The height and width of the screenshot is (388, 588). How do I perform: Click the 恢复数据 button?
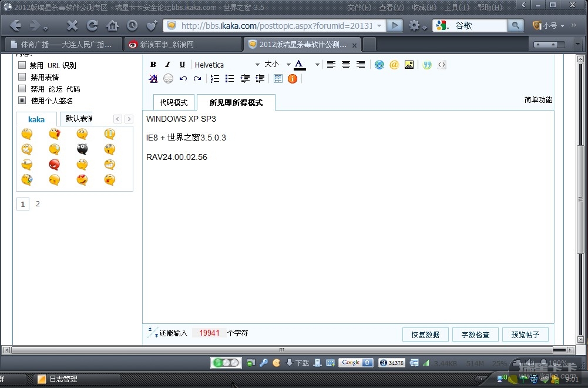pyautogui.click(x=425, y=335)
